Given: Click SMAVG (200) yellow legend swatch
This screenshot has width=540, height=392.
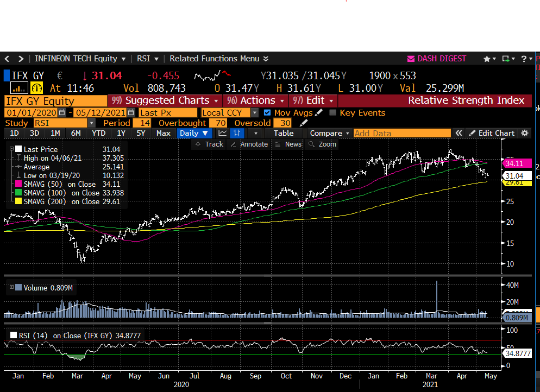Looking at the screenshot, I should 18,201.
